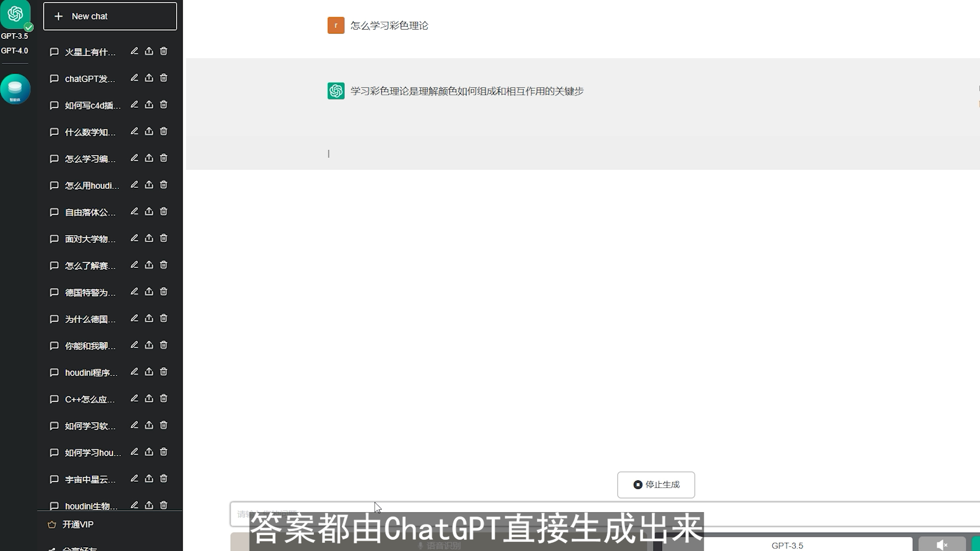The height and width of the screenshot is (551, 980).
Task: Click 开通VIP upgrade button
Action: (78, 524)
